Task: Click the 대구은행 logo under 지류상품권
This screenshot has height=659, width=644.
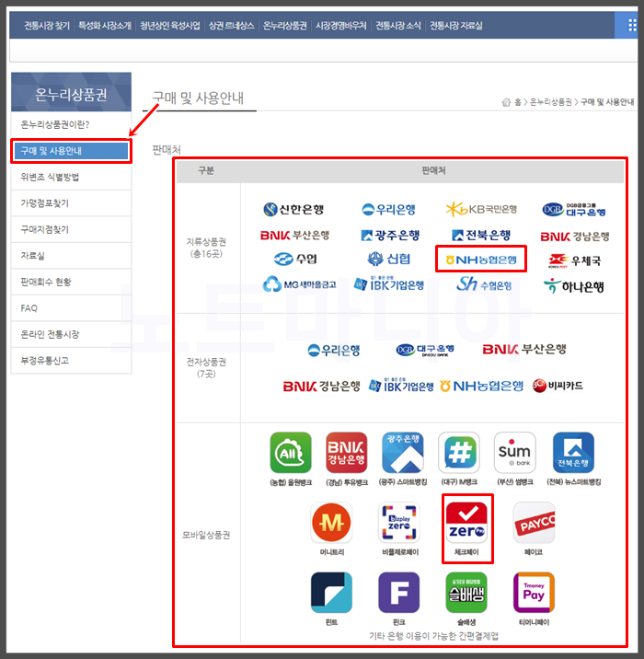Action: tap(574, 209)
